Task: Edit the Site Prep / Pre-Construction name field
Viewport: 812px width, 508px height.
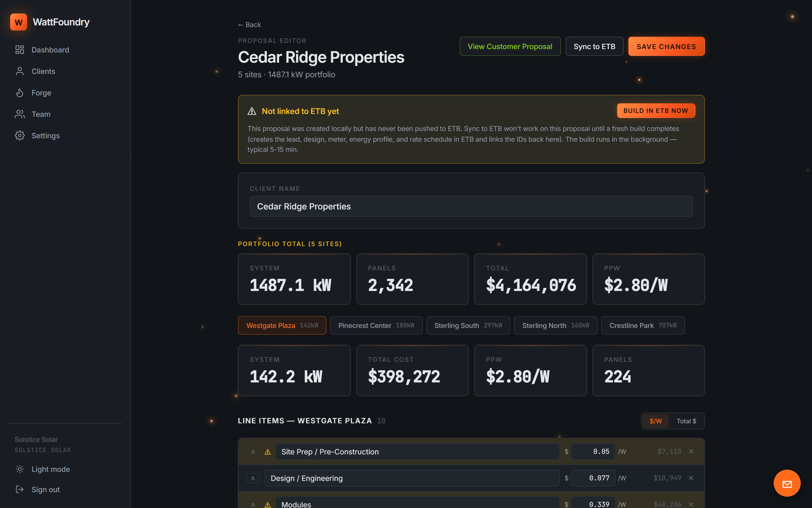Action: (417, 452)
